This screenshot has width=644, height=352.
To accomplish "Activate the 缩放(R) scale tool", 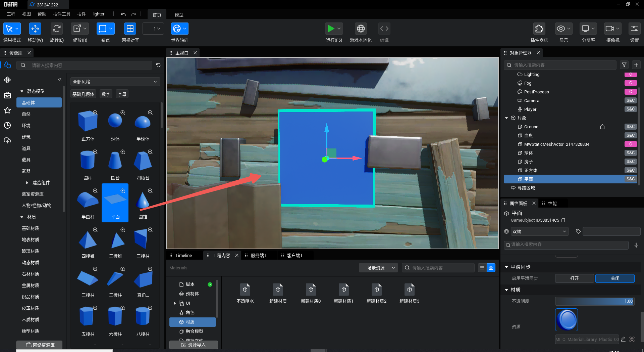I will 77,29.
